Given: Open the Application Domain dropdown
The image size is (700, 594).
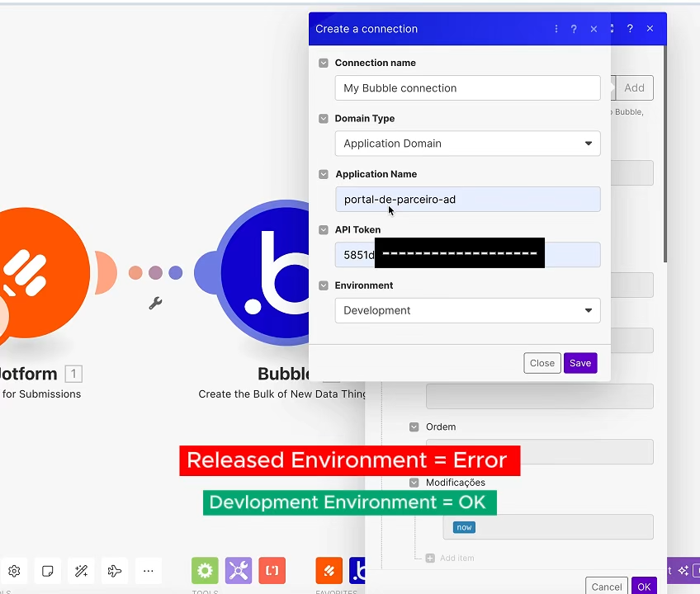Looking at the screenshot, I should [x=467, y=143].
